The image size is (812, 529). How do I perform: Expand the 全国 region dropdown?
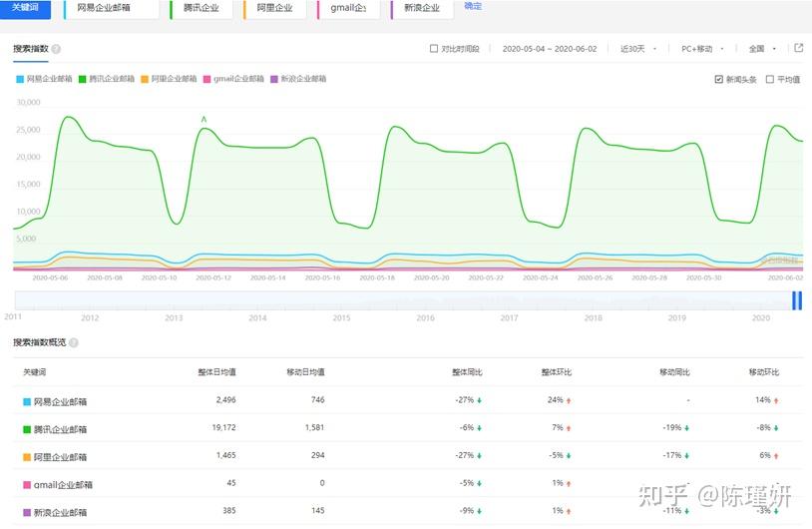761,48
